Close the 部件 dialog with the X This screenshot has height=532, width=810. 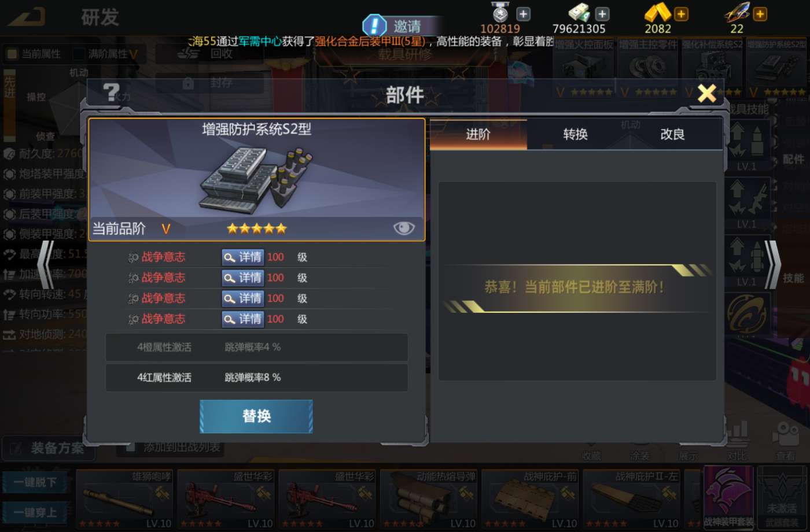[707, 93]
